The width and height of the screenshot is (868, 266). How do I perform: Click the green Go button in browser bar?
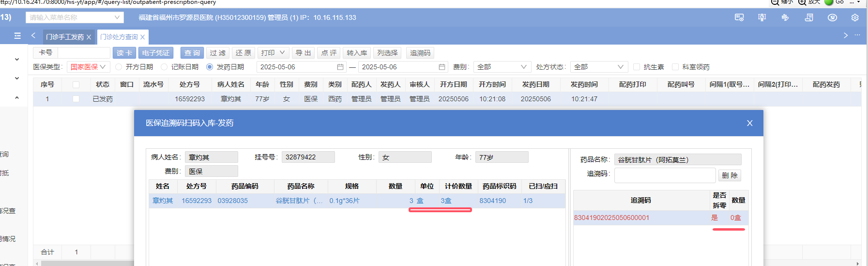pyautogui.click(x=829, y=2)
